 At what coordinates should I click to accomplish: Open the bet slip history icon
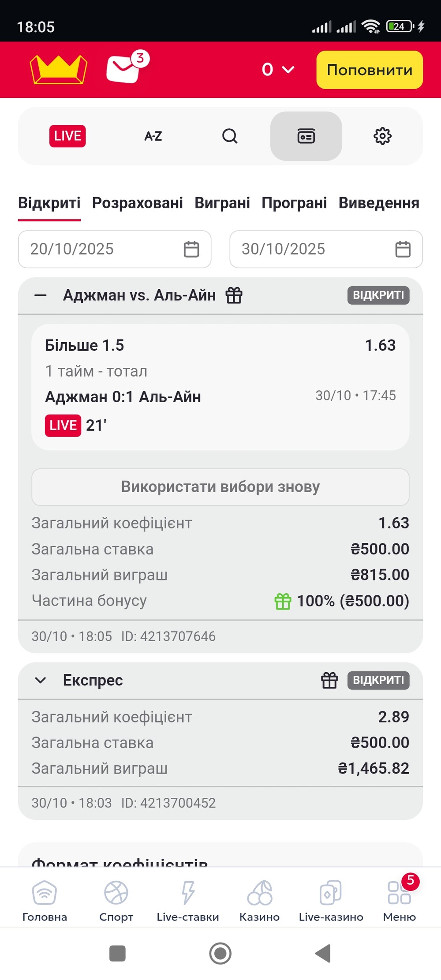[x=306, y=136]
